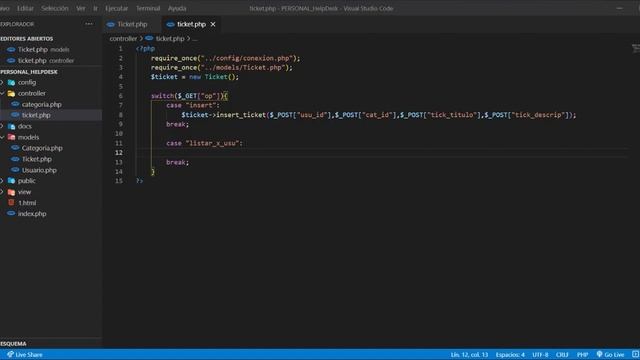Close the ticket.php editor tab
The height and width of the screenshot is (360, 640).
[213, 24]
